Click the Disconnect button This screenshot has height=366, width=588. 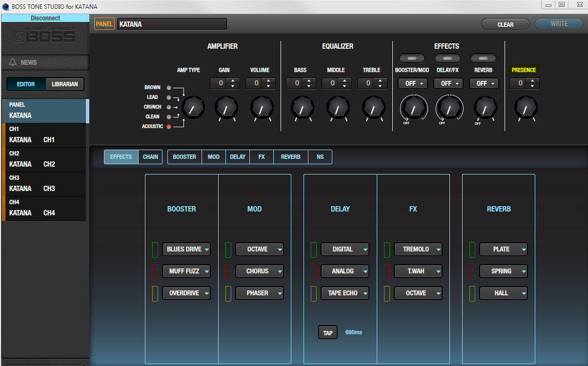[x=45, y=18]
